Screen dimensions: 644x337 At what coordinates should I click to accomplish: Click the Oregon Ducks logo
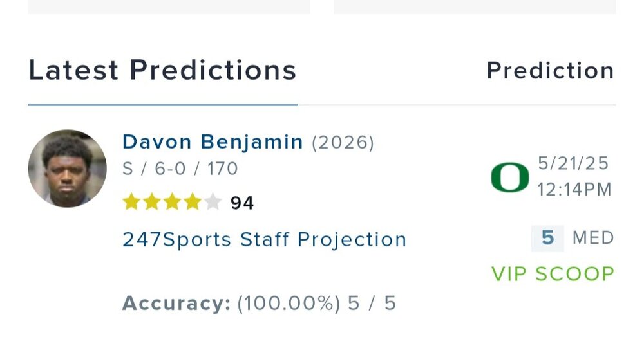point(509,178)
